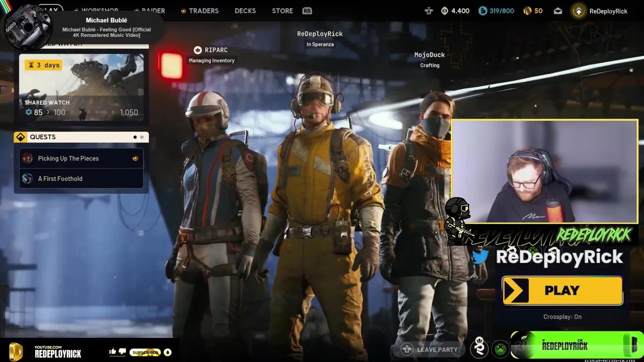The height and width of the screenshot is (362, 644).
Task: Click the hourglass icon on event timer
Action: (x=31, y=65)
